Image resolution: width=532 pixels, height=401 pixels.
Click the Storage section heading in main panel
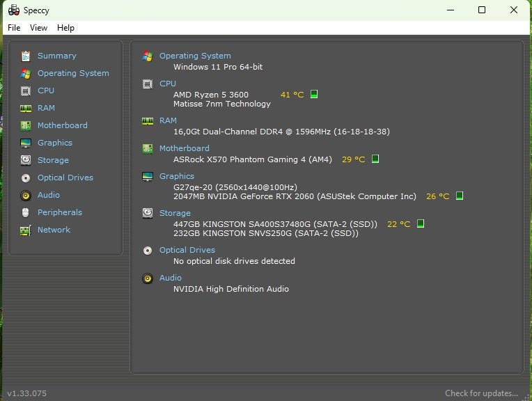pos(175,213)
